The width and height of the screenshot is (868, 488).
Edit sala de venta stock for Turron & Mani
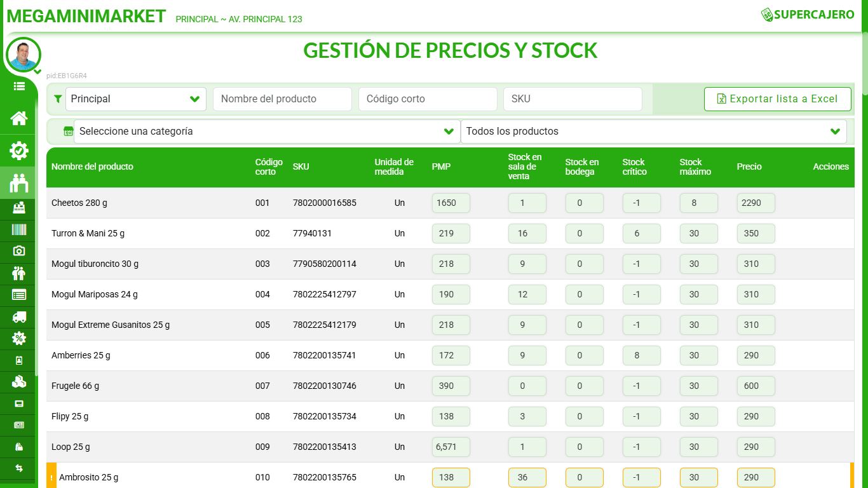click(x=527, y=233)
